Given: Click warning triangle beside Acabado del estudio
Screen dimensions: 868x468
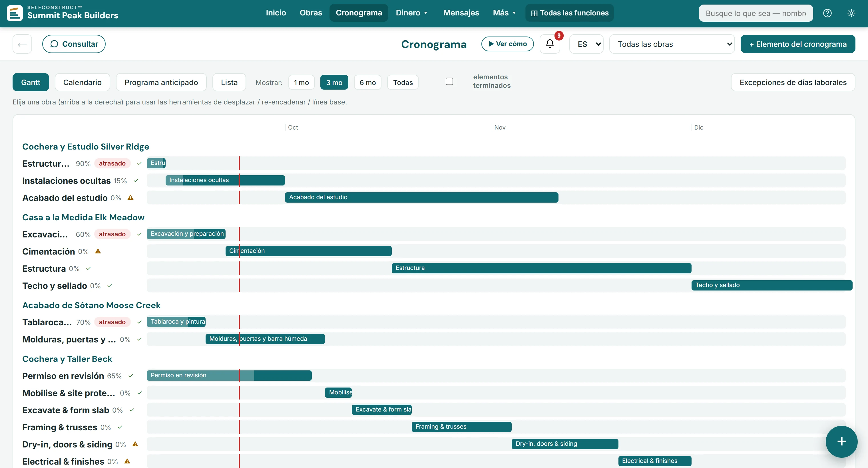Looking at the screenshot, I should coord(130,198).
